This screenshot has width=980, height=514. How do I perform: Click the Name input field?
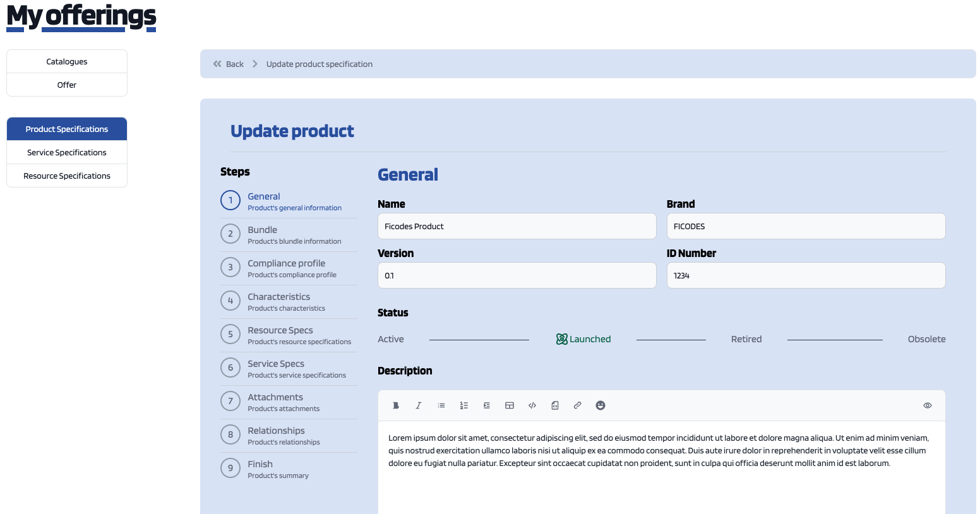[517, 226]
